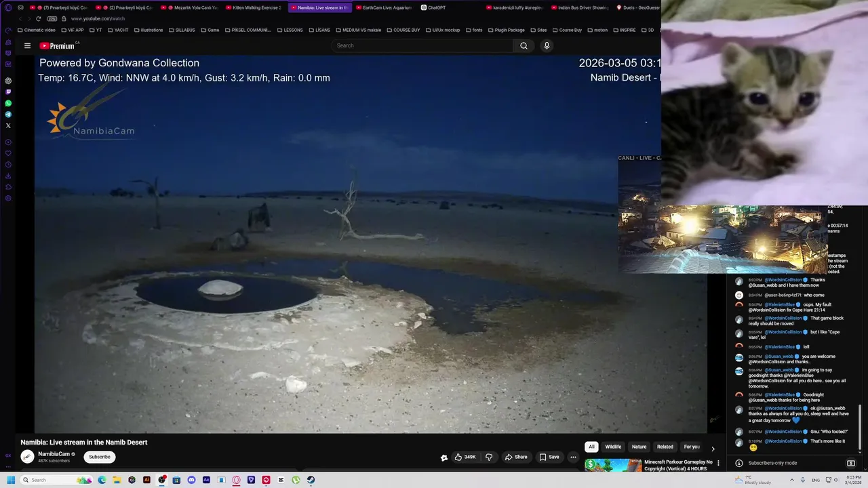Open ChatGPT from the browser sidebar
This screenshot has width=868, height=488.
(x=8, y=81)
